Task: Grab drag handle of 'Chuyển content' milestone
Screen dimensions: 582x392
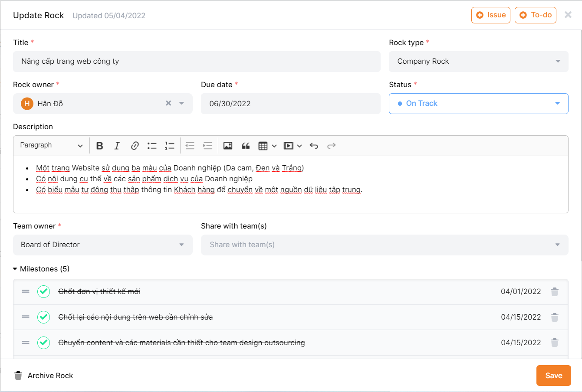Action: coord(26,343)
